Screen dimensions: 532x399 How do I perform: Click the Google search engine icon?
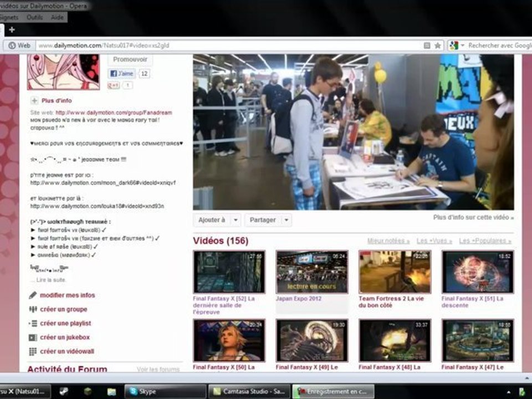[454, 45]
